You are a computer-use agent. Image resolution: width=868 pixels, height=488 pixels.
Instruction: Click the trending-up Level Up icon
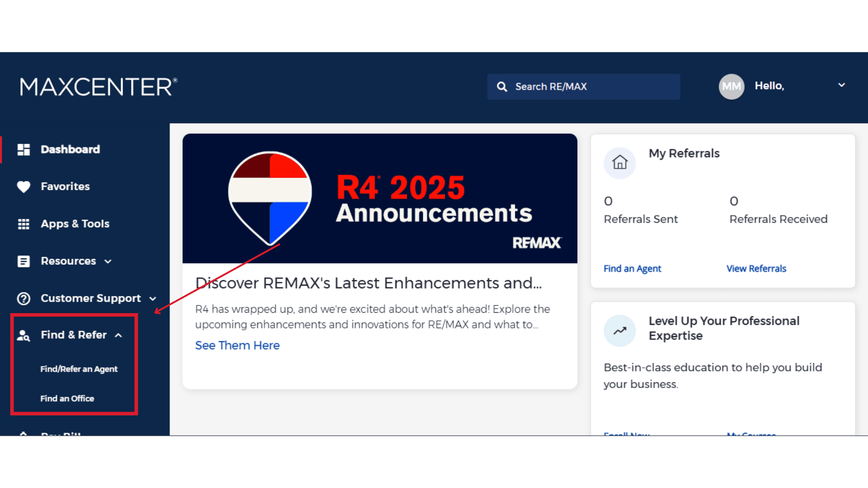pos(620,331)
